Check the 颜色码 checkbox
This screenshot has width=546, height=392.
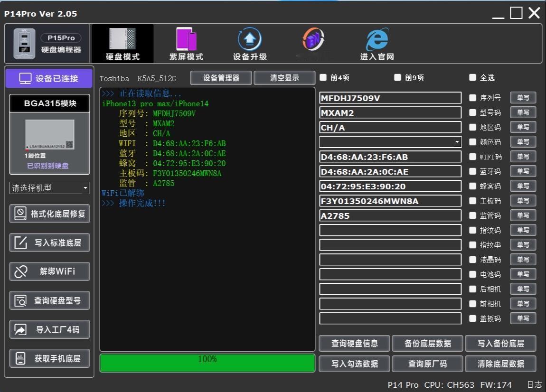472,142
